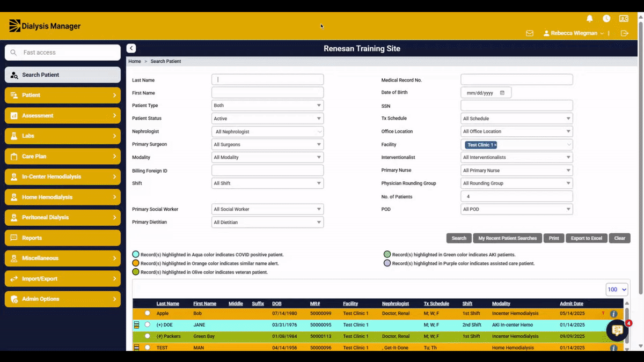
Task: Open the Reports sidebar item
Action: point(63,238)
